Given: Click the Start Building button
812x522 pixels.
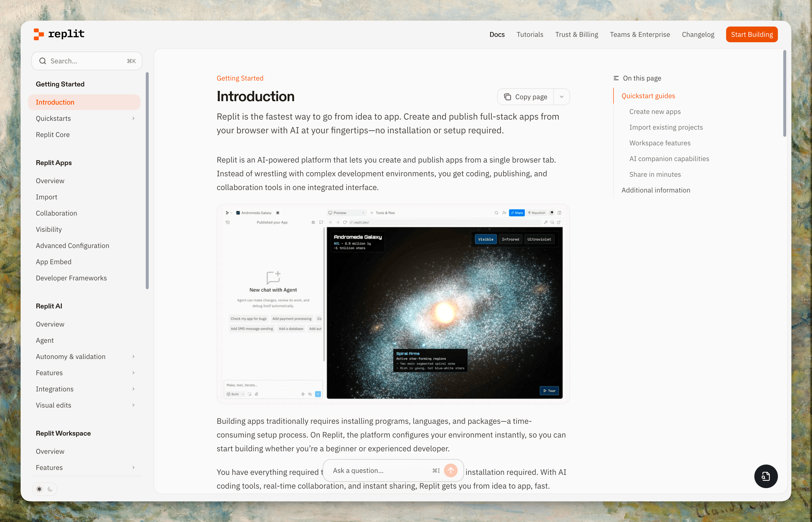Looking at the screenshot, I should (751, 35).
